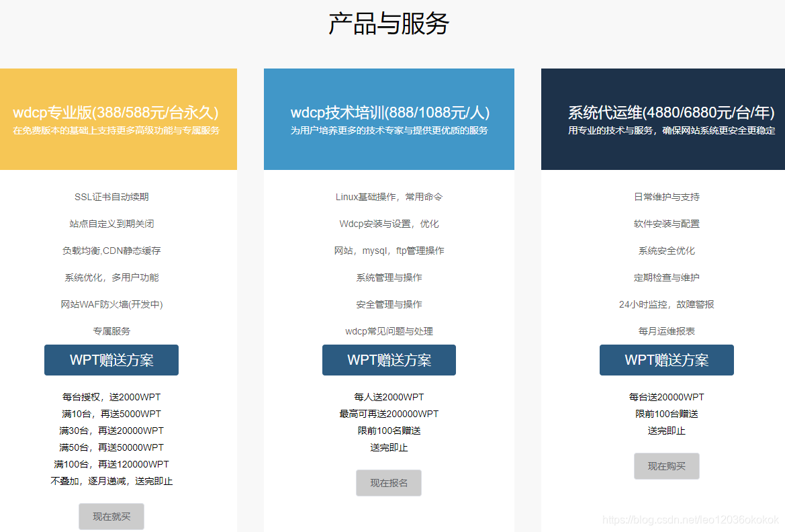Click 每台授权，送2000WPT text
The width and height of the screenshot is (785, 532).
[111, 397]
